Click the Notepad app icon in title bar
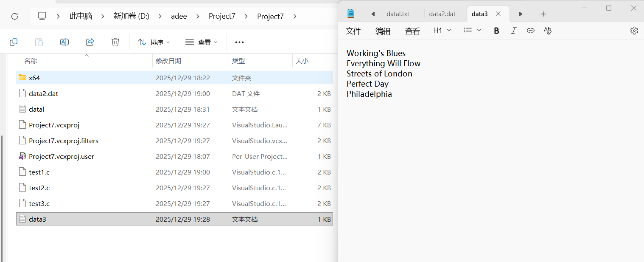The width and height of the screenshot is (644, 262). click(350, 14)
